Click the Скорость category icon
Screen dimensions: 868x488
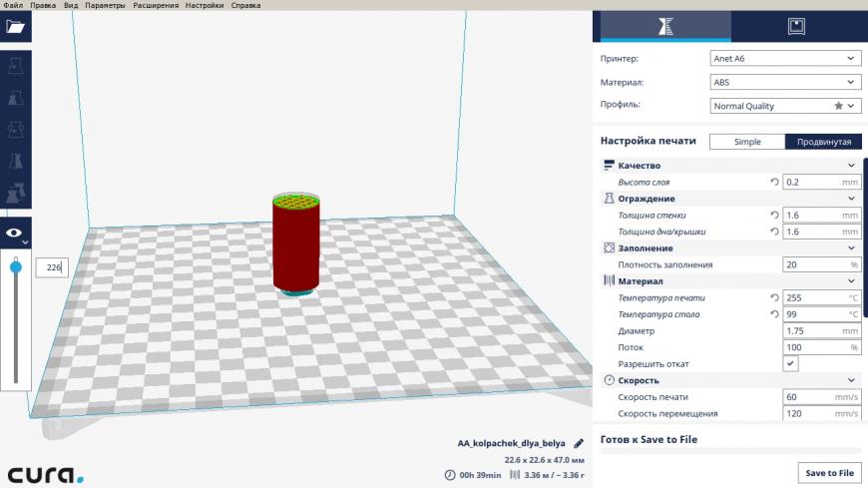coord(609,380)
